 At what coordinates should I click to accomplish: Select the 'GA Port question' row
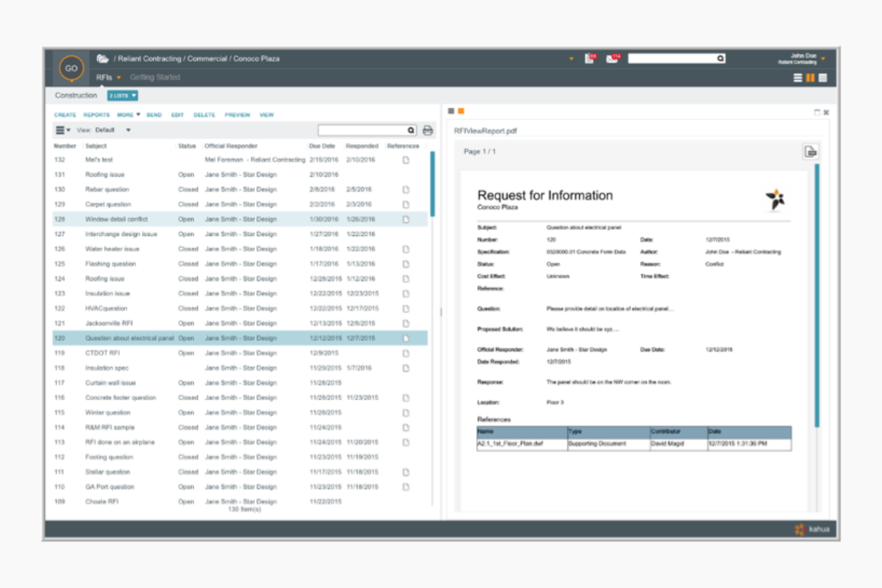(x=240, y=487)
